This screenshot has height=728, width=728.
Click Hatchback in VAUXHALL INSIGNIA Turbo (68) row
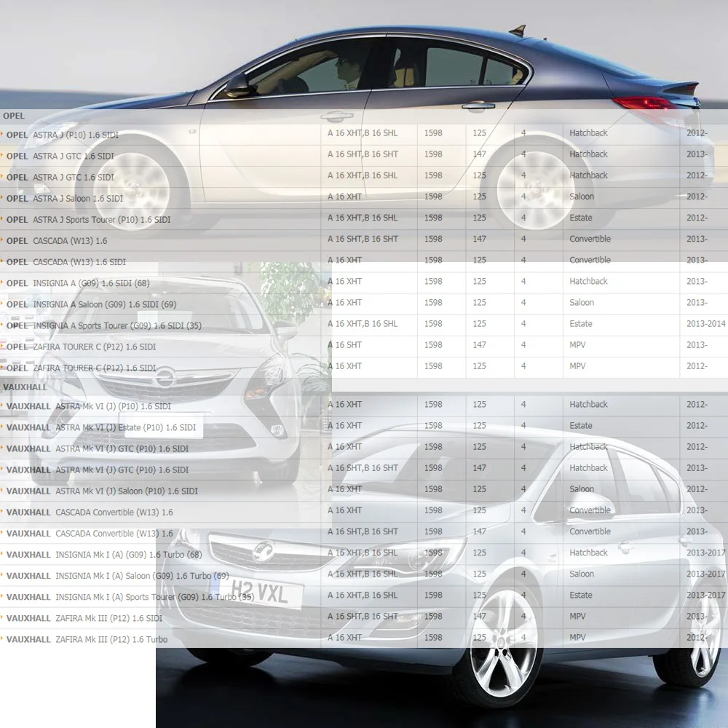[x=588, y=553]
